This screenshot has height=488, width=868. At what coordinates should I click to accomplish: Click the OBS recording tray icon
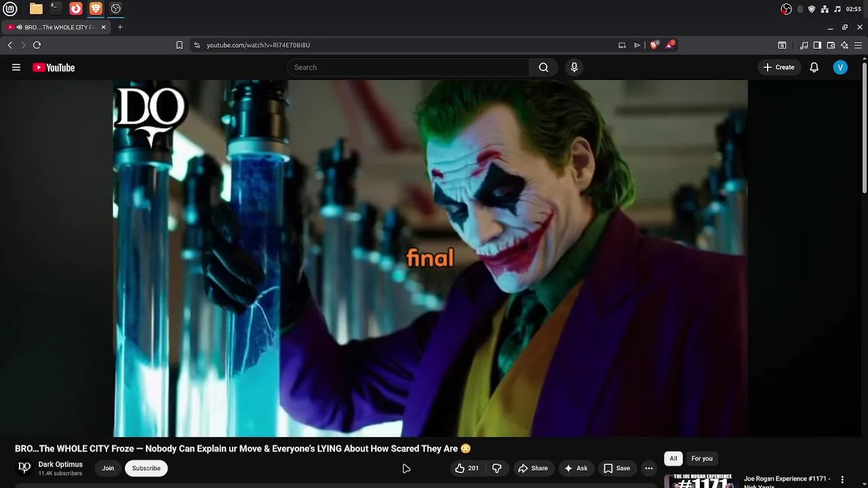click(x=787, y=9)
